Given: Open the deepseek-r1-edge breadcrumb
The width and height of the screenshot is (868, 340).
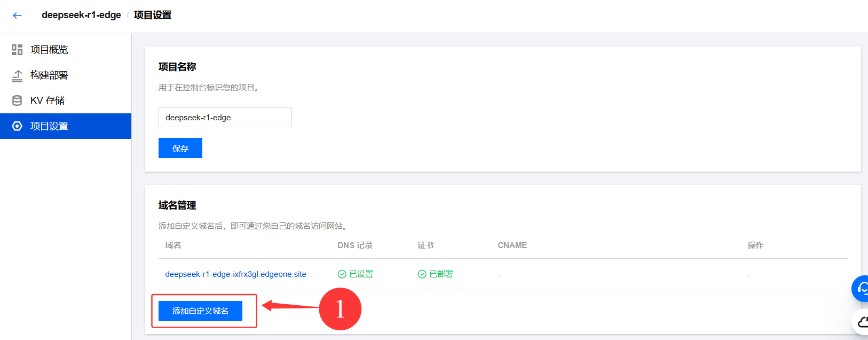Looking at the screenshot, I should tap(81, 15).
